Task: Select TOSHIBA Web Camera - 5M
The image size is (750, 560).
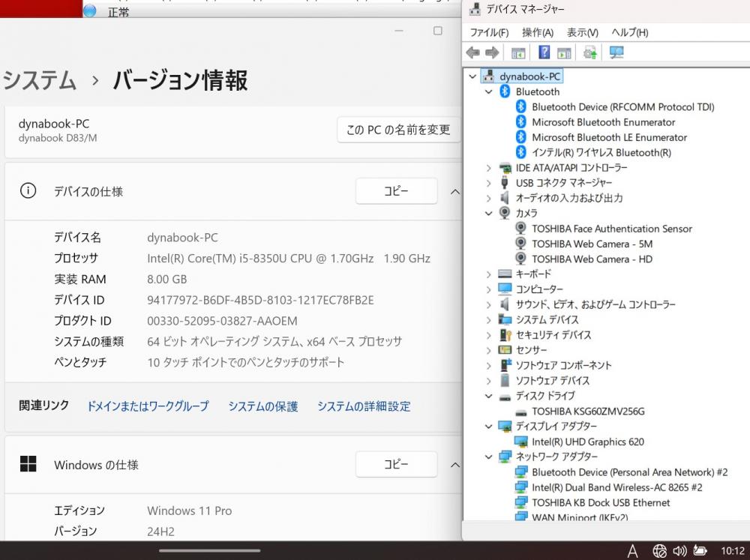Action: (x=592, y=244)
